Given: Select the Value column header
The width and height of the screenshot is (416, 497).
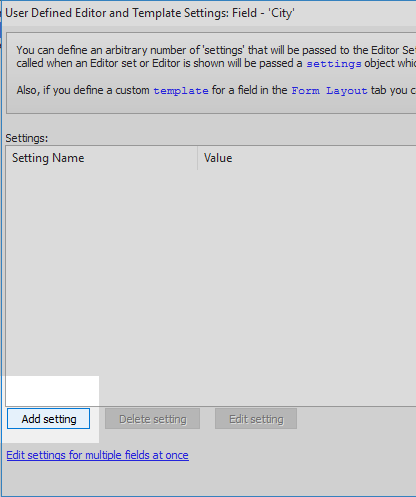Looking at the screenshot, I should 307,158.
